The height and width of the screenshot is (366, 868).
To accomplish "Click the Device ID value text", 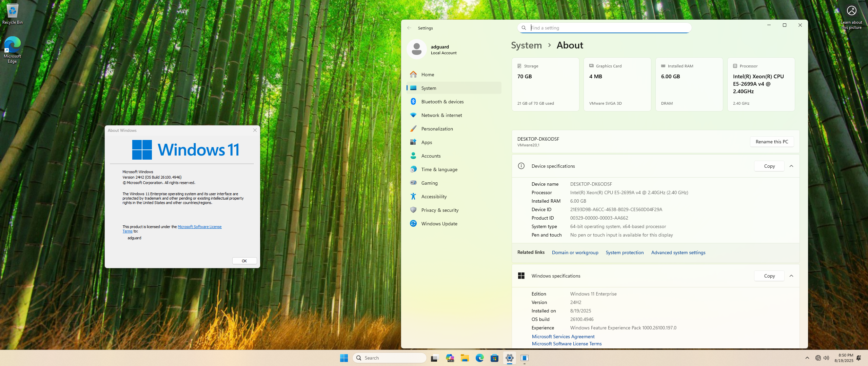I will pos(616,209).
